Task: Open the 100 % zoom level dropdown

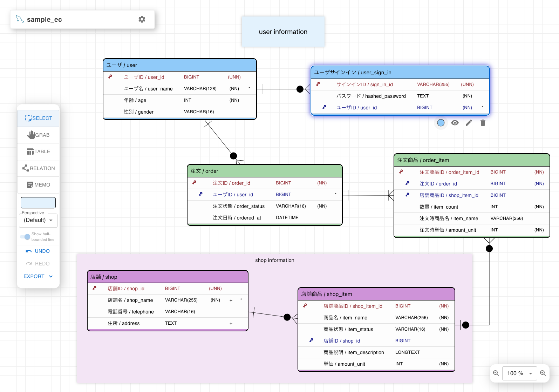Action: coord(520,373)
